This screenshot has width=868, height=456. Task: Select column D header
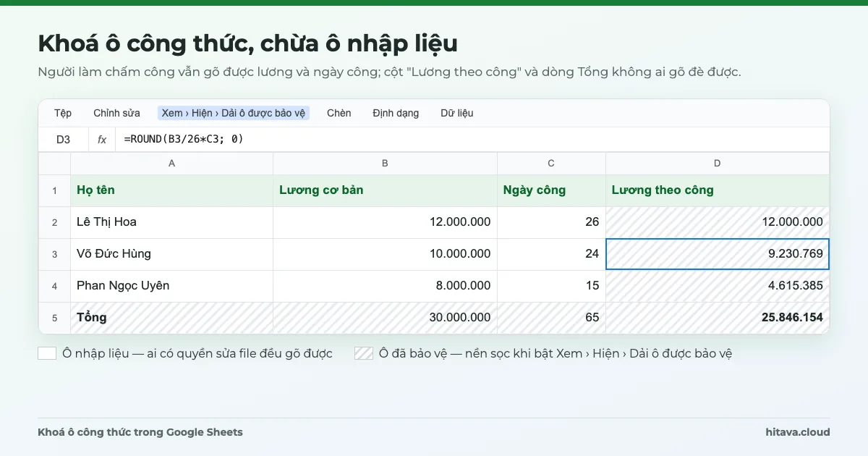point(718,164)
